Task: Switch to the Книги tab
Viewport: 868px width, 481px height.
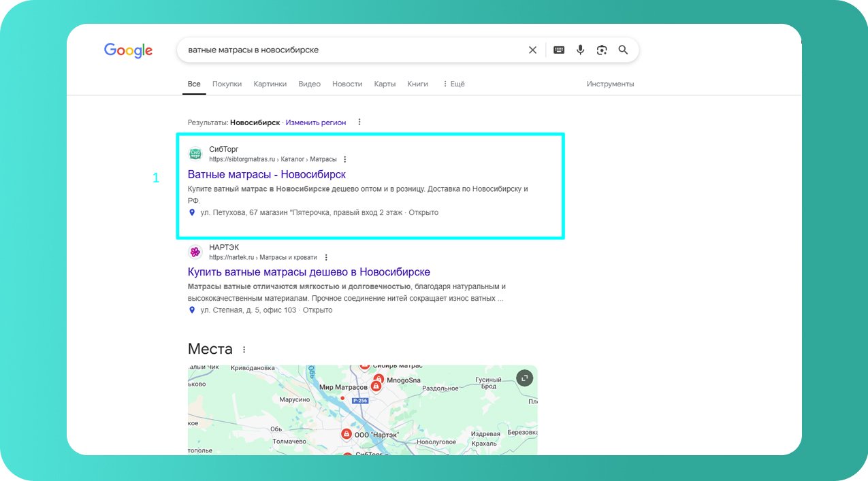Action: pos(417,84)
